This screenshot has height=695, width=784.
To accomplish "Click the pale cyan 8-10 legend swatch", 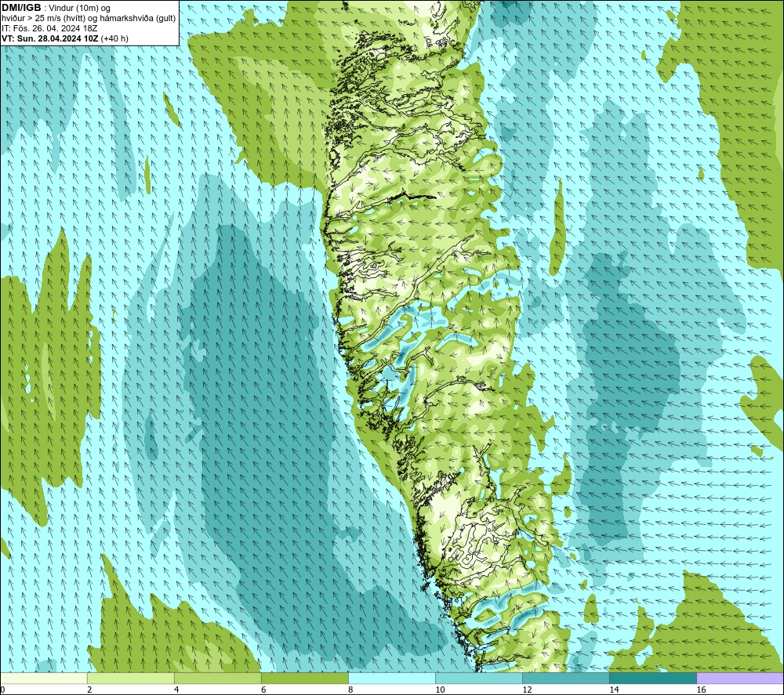I will coord(392,679).
